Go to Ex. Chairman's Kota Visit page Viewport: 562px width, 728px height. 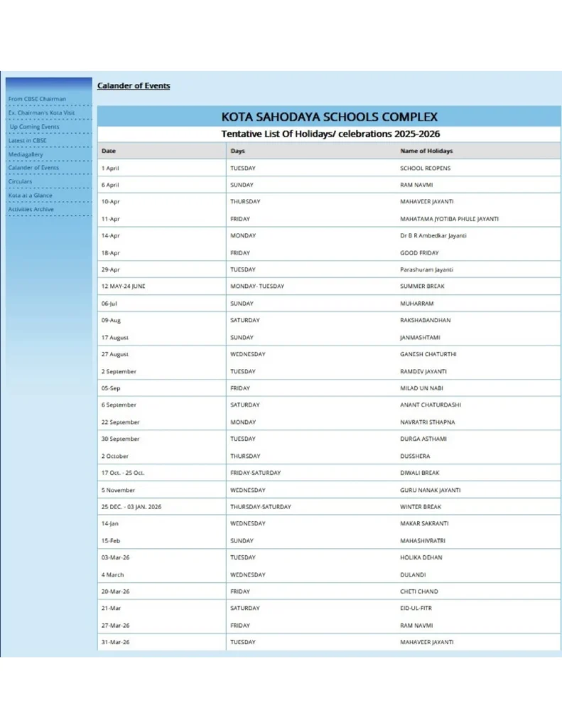tap(41, 112)
